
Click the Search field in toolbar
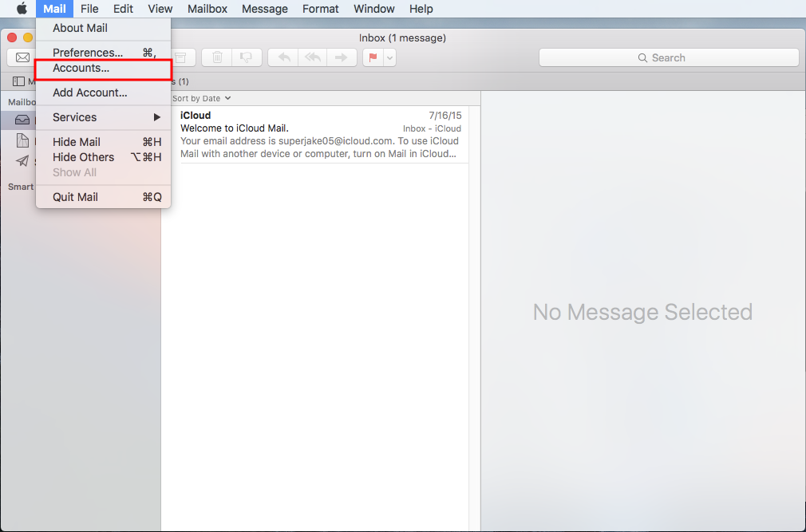point(669,57)
